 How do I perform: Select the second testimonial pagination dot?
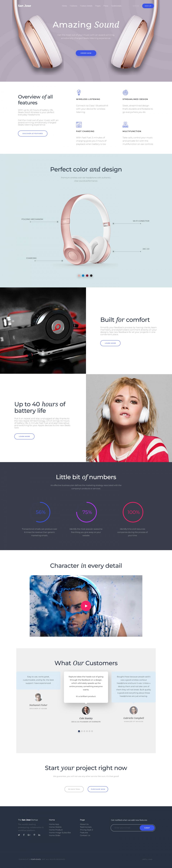82,731
